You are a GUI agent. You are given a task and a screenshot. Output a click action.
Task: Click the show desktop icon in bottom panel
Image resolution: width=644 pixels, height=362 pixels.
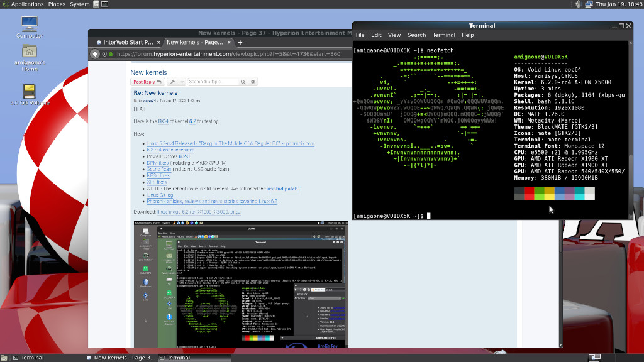coord(4,358)
